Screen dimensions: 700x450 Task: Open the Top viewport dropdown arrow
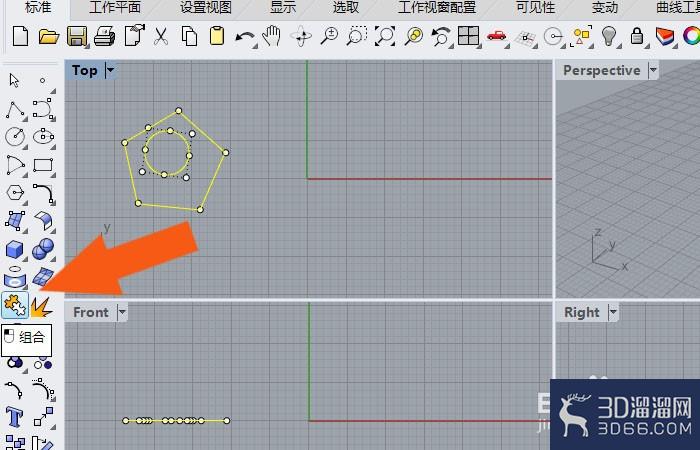pos(110,70)
